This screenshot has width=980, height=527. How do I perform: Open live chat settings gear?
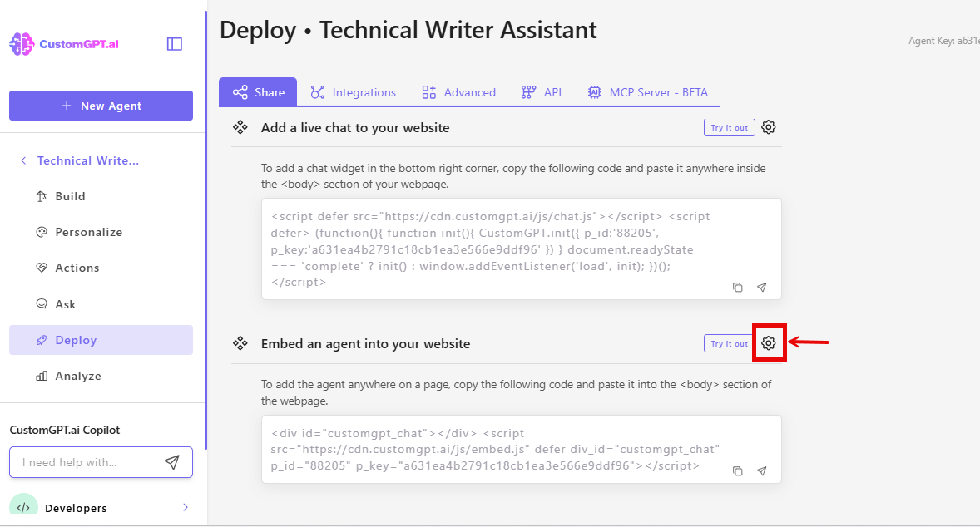(769, 127)
